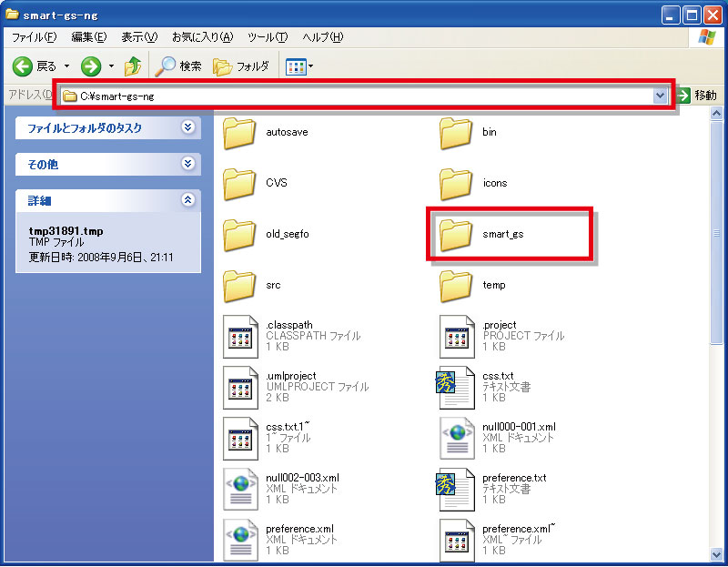Select the old_segfo folder icon

pos(239,236)
